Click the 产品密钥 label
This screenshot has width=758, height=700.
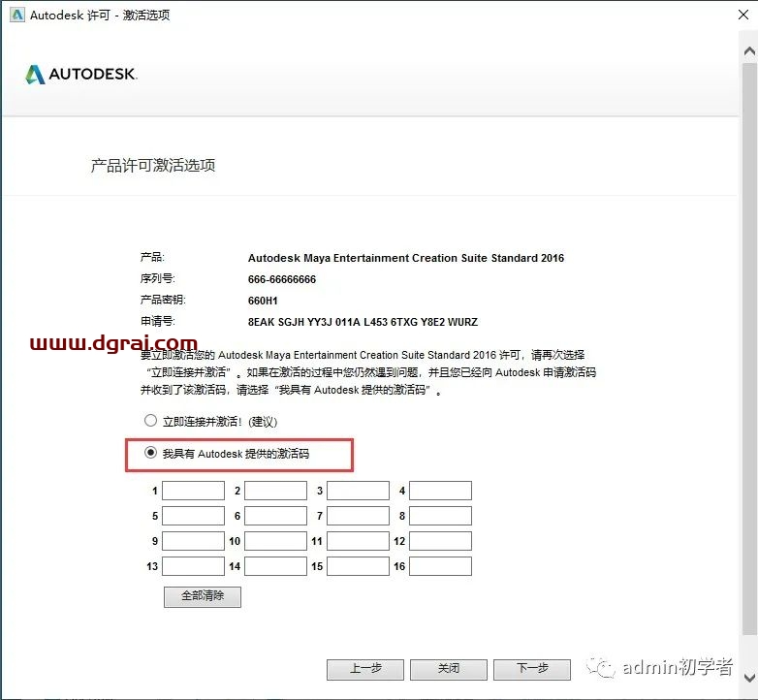click(163, 300)
